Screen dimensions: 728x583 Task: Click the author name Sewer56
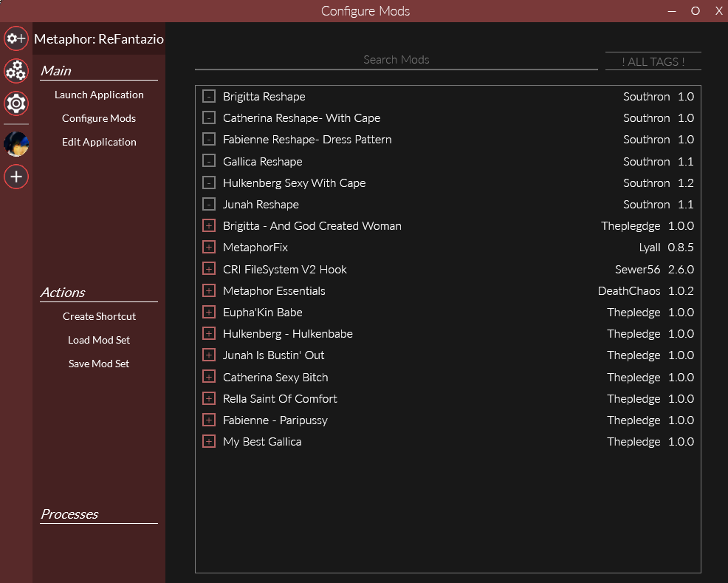point(637,270)
